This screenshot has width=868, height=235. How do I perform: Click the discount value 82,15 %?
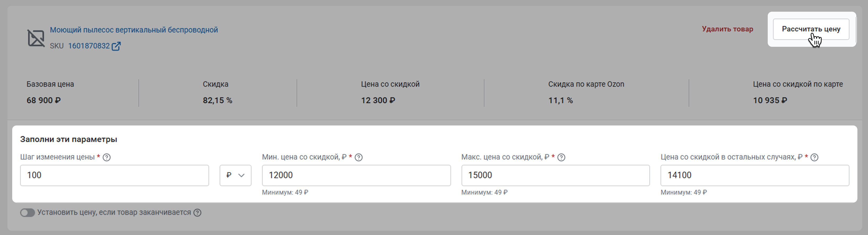tap(217, 100)
